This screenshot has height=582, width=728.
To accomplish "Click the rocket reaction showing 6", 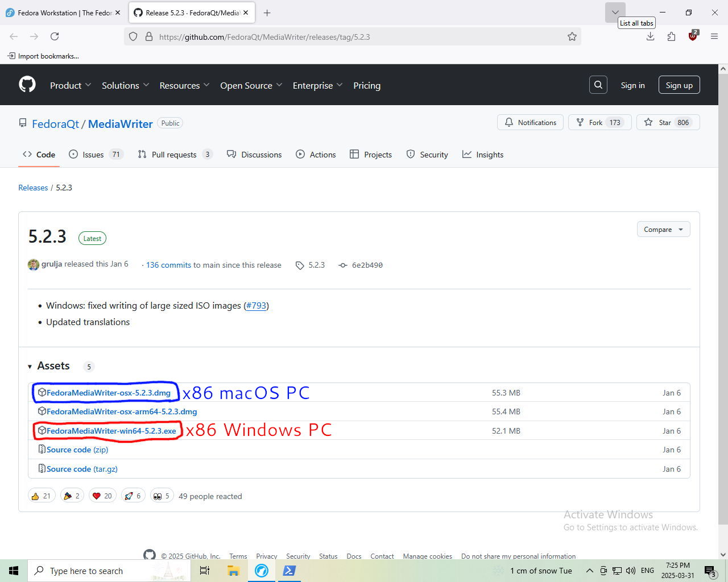I will 133,496.
